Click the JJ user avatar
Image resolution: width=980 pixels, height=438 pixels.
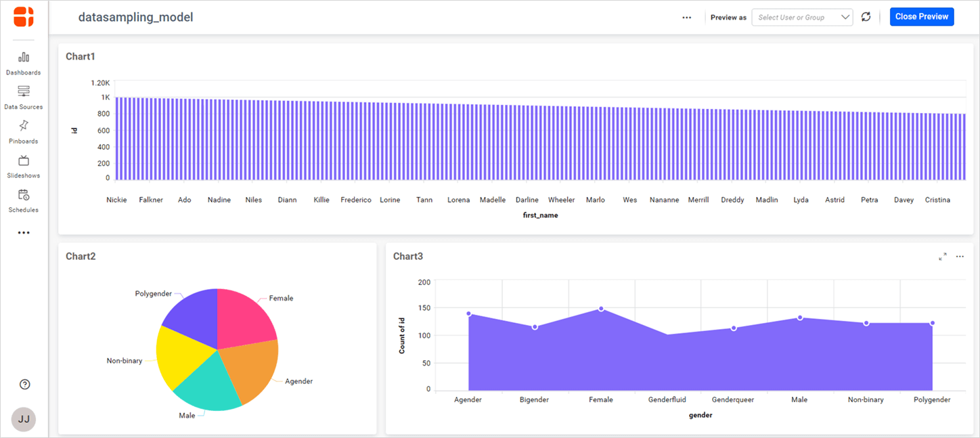[23, 419]
